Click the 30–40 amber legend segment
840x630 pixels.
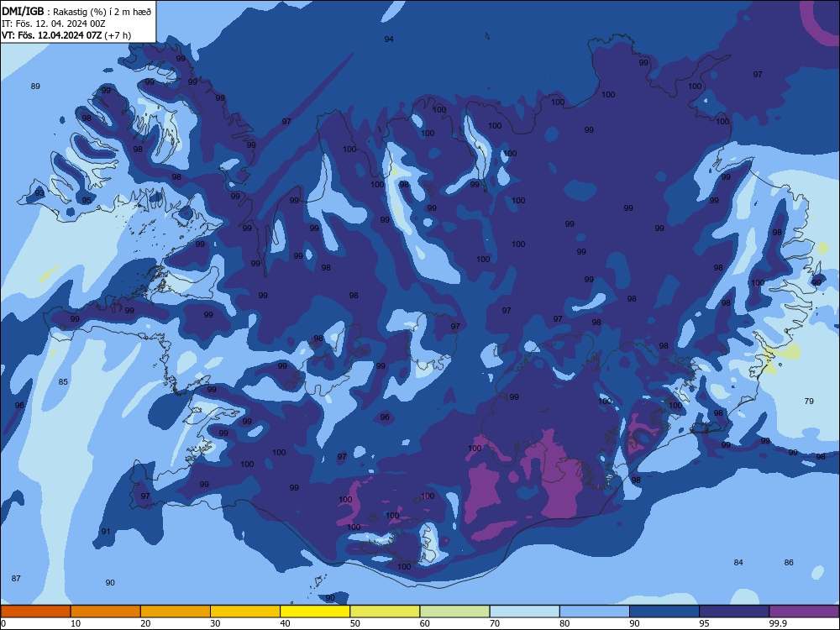click(x=245, y=612)
